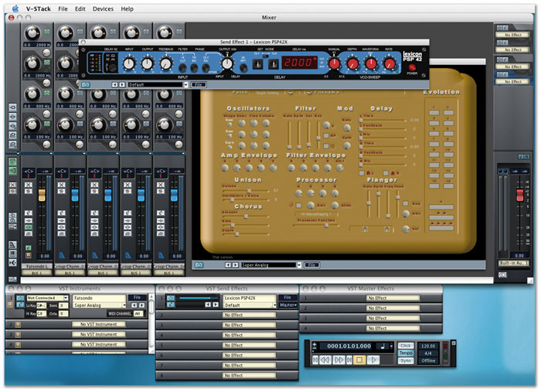
Task: Open the time format dropdown beside the note icon
Action: 391,346
